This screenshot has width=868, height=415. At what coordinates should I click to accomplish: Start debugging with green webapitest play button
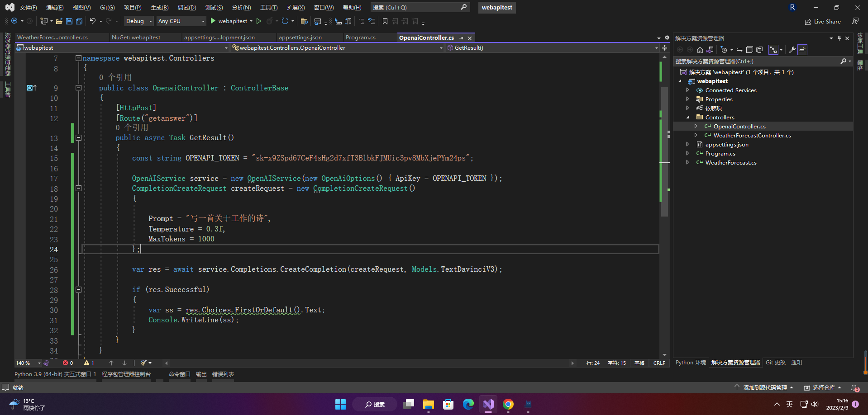229,21
